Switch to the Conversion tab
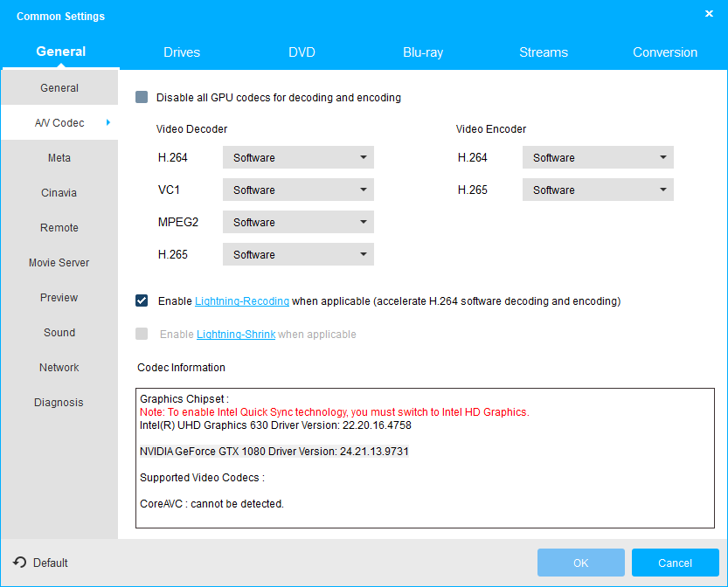 [x=665, y=52]
